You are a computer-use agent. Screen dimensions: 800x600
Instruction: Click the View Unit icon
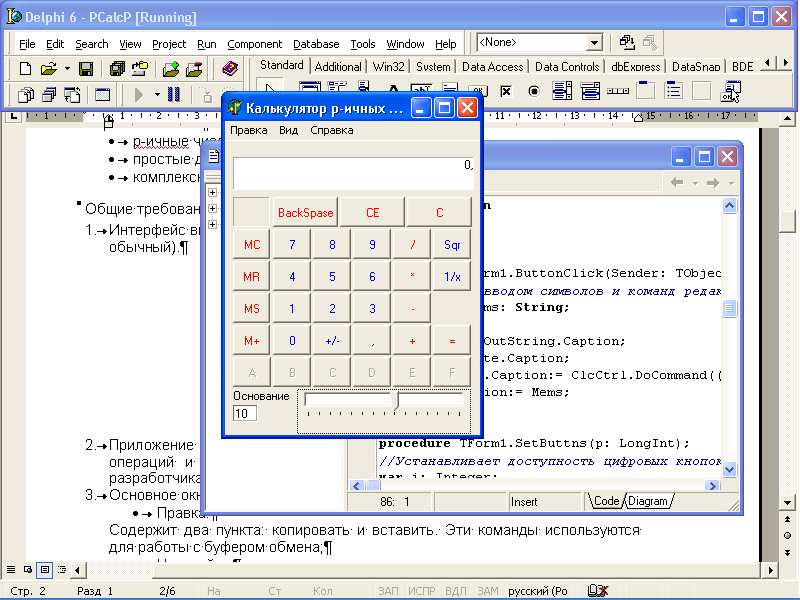coord(25,95)
